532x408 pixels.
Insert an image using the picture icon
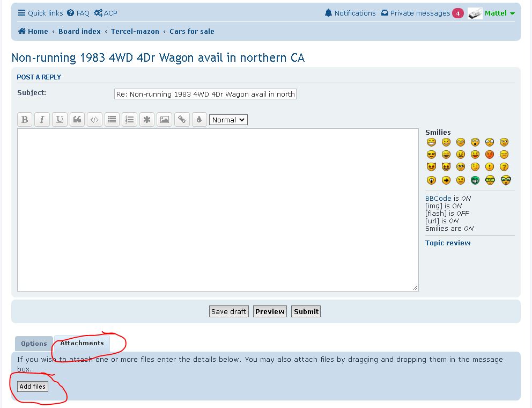164,120
